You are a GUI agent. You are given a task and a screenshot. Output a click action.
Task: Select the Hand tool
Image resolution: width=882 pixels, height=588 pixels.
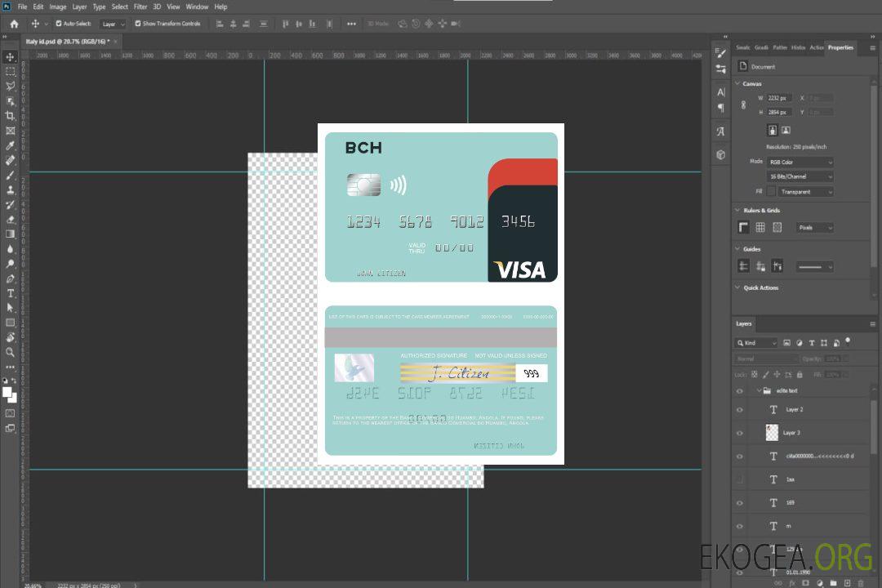click(10, 337)
